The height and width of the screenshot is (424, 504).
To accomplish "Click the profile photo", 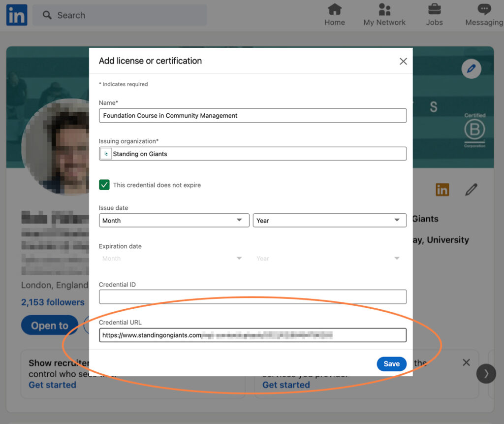I will [55, 147].
